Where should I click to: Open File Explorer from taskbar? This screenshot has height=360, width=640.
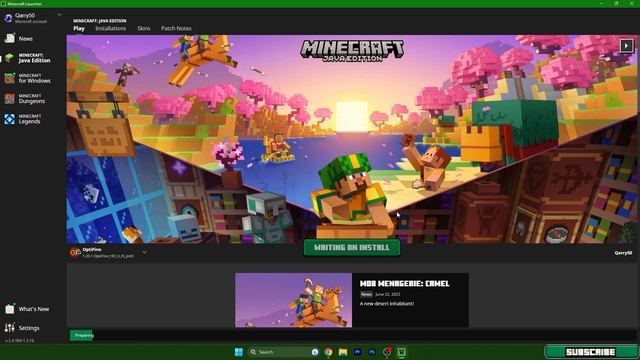click(x=343, y=352)
